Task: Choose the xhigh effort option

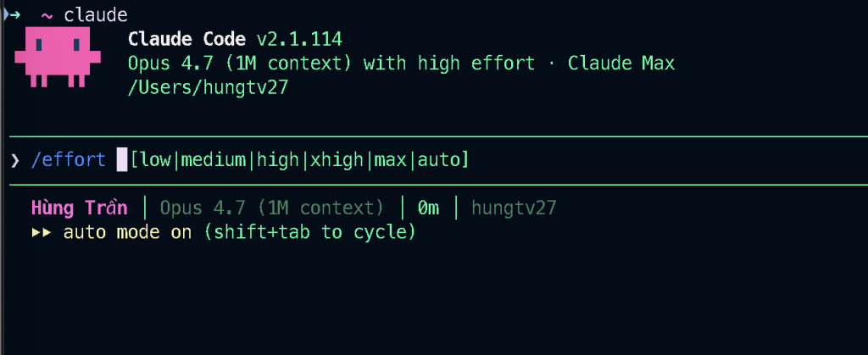Action: pos(336,159)
